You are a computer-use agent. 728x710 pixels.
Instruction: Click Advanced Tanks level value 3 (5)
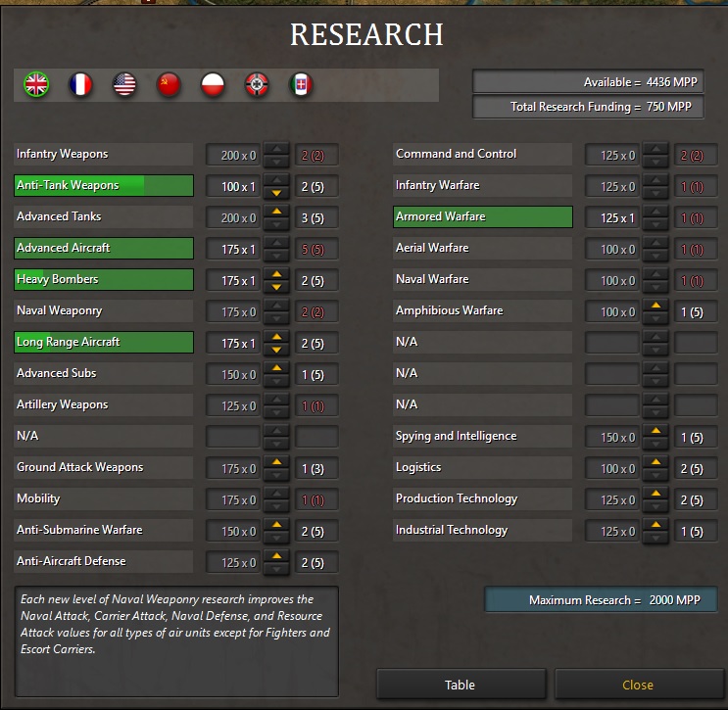[x=316, y=217]
